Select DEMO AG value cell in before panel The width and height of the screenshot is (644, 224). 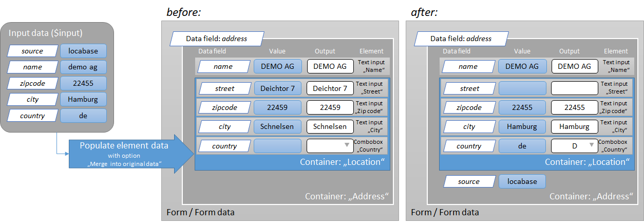[278, 66]
